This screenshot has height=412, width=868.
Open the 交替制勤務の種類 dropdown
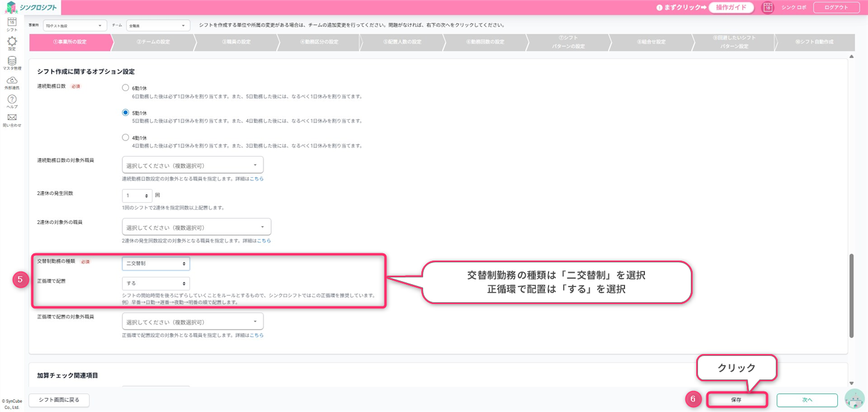(x=156, y=264)
